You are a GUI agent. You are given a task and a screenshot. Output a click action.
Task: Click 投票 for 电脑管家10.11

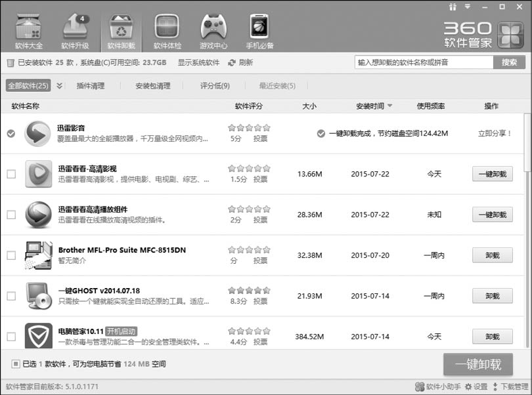260,342
